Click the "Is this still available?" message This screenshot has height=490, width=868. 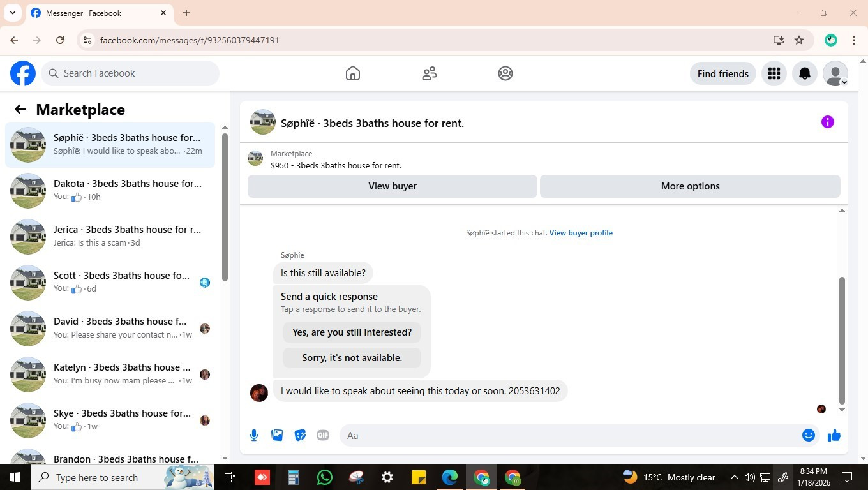323,273
